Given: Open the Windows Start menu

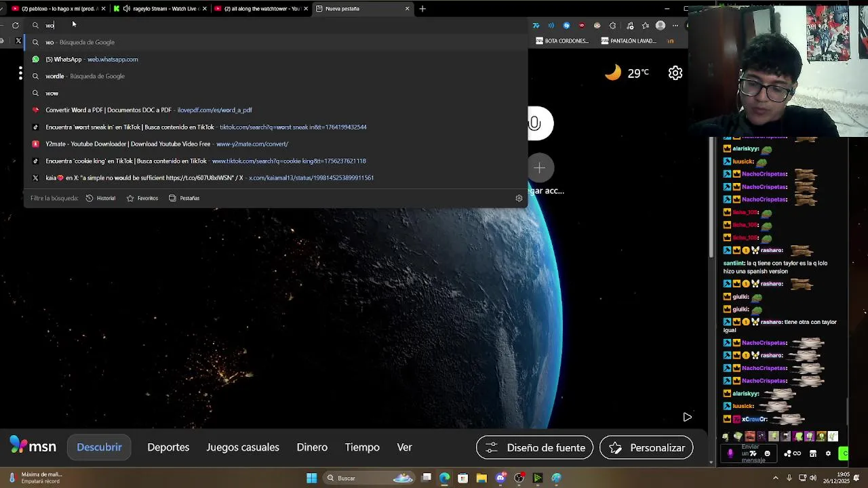Looking at the screenshot, I should tap(311, 478).
